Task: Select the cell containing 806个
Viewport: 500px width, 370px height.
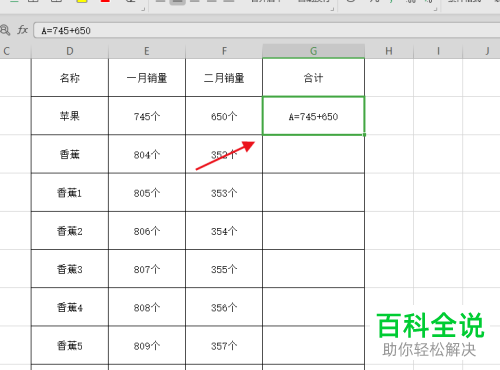Action: coord(147,230)
